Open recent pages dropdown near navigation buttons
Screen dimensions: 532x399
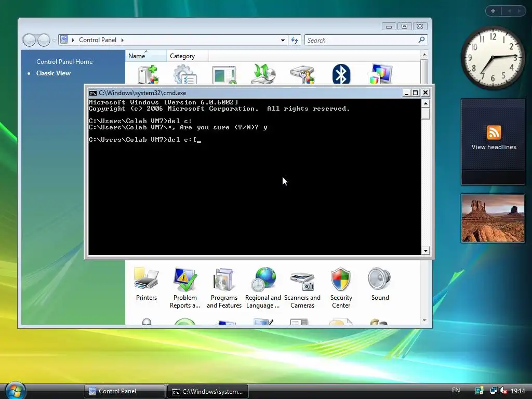[54, 40]
